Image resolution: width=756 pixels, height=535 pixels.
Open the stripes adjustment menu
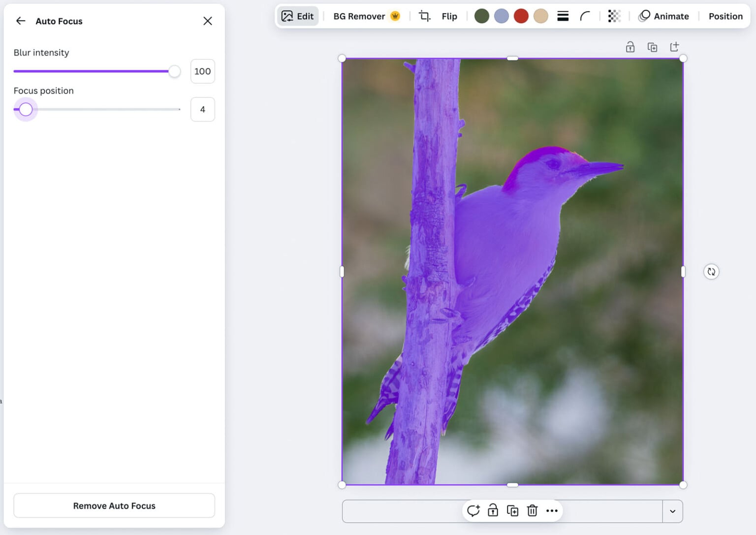click(x=562, y=16)
